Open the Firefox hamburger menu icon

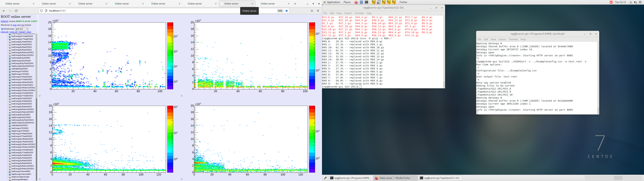[318, 11]
